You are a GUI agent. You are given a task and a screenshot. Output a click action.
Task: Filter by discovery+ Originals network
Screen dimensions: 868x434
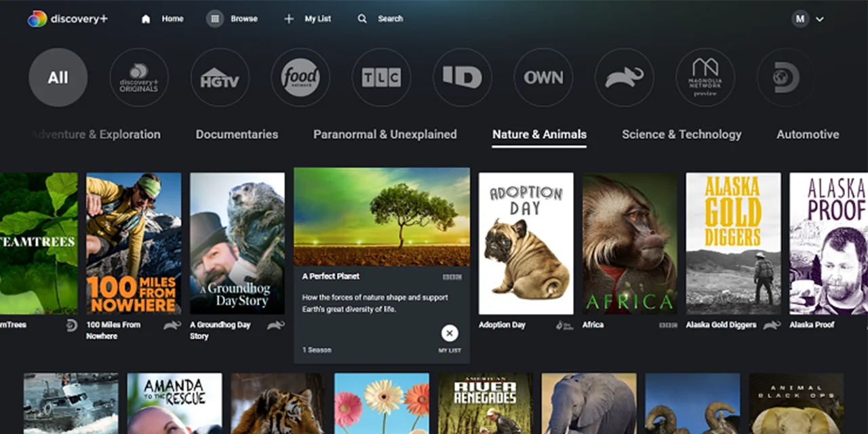tap(139, 77)
